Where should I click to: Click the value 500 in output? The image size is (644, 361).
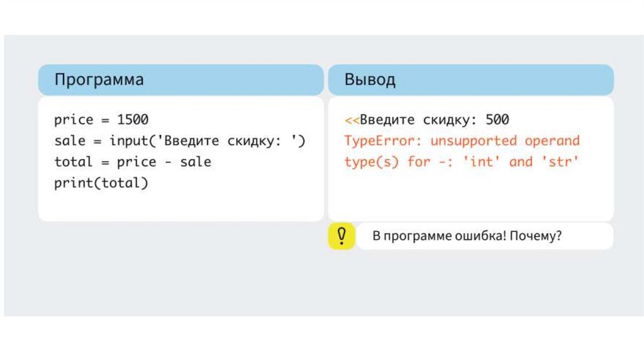click(497, 119)
